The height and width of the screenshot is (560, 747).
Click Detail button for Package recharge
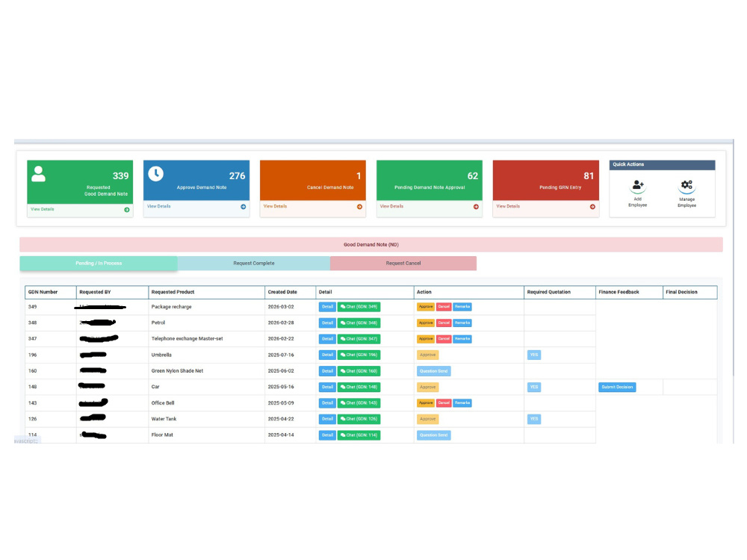(327, 307)
